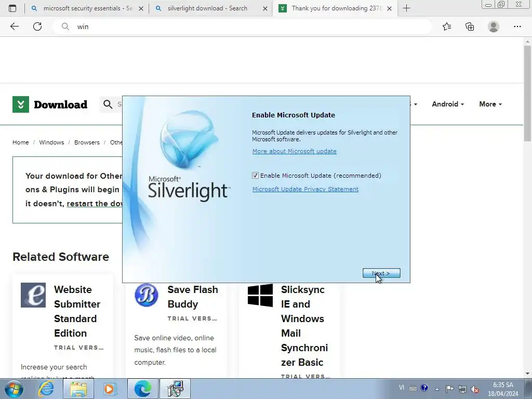Close the silverlight download search tab
Viewport: 532px width, 399px height.
coord(265,8)
